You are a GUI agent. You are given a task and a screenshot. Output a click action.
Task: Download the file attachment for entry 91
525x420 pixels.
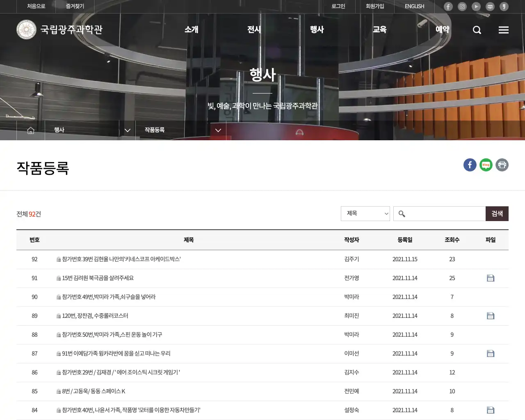[491, 278]
